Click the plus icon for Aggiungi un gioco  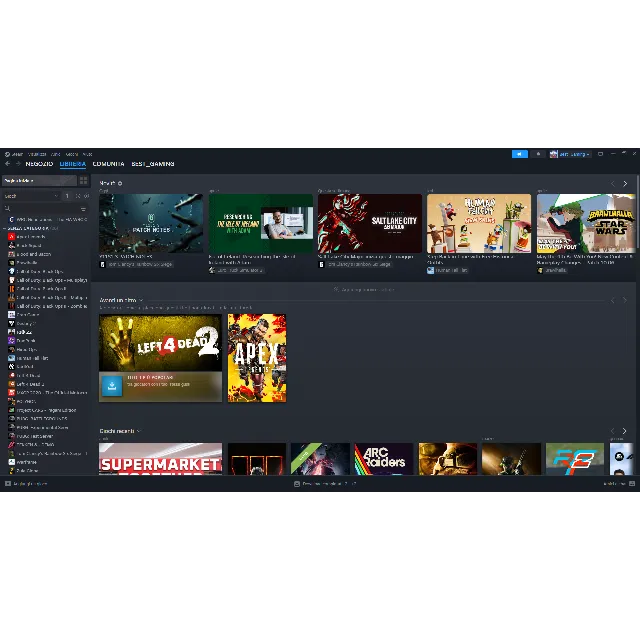(x=8, y=484)
